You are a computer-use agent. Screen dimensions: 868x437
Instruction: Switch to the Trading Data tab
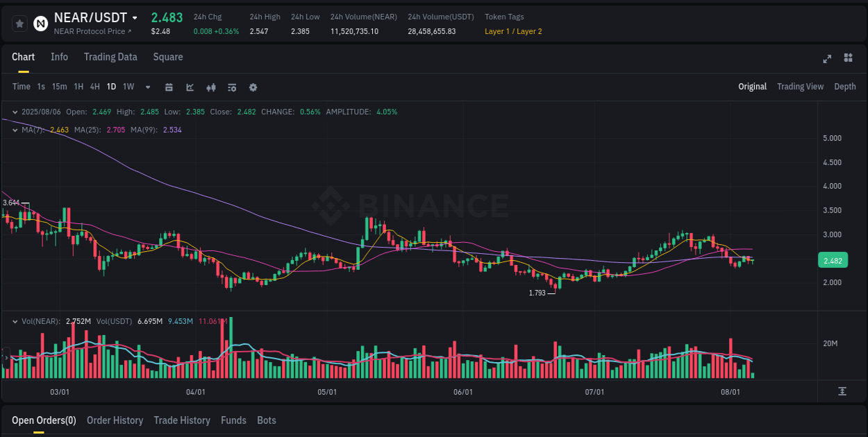(110, 57)
